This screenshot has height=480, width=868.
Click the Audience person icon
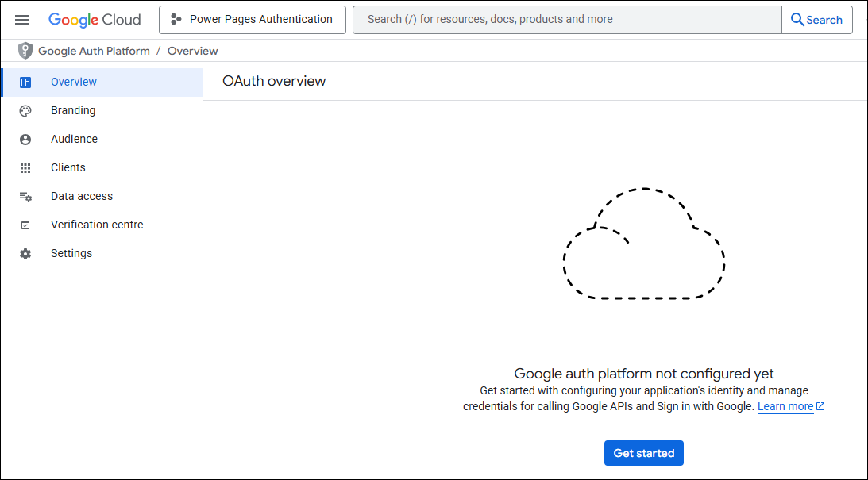(25, 140)
